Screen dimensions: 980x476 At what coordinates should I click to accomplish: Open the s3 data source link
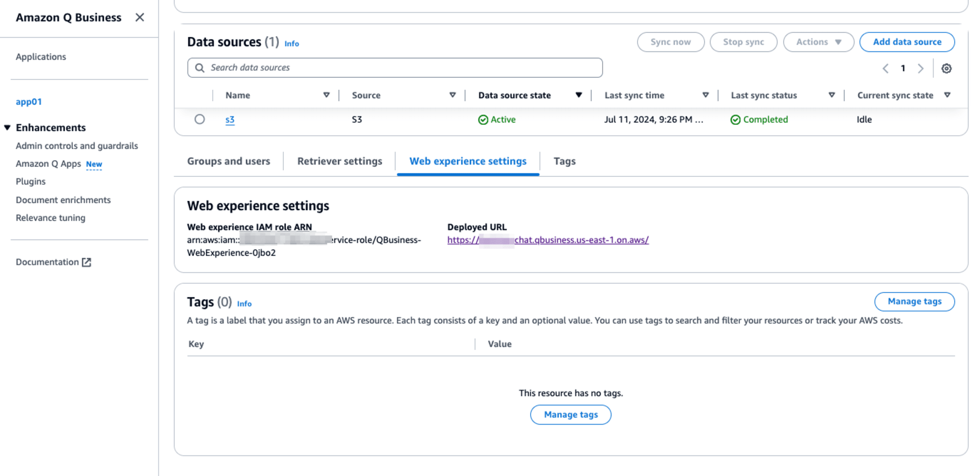[230, 119]
